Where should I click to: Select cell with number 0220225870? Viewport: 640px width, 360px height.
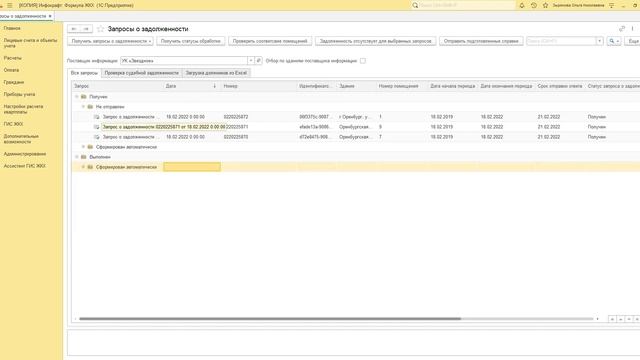tap(259, 137)
